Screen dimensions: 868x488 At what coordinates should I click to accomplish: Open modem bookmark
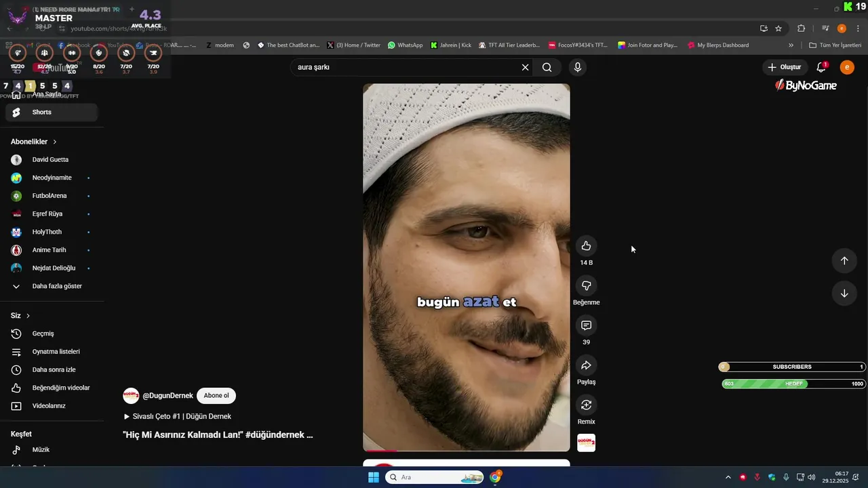pos(220,45)
